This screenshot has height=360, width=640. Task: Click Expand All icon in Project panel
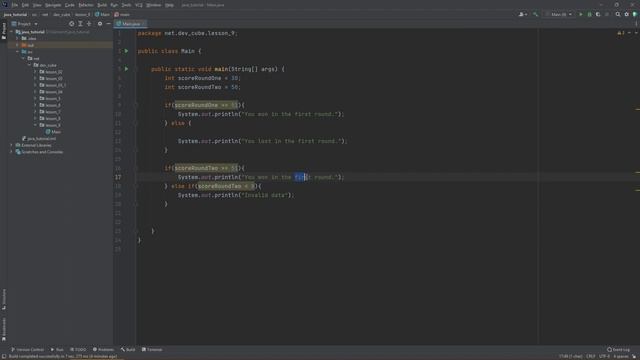click(x=80, y=24)
